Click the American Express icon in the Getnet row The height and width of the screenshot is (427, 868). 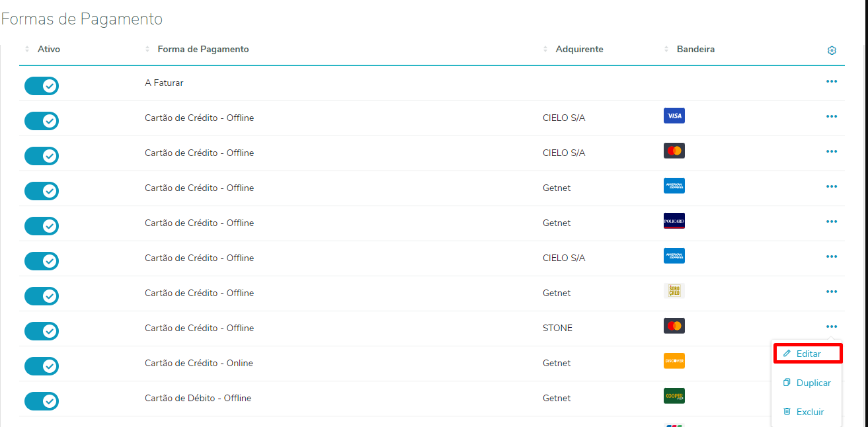pos(674,186)
